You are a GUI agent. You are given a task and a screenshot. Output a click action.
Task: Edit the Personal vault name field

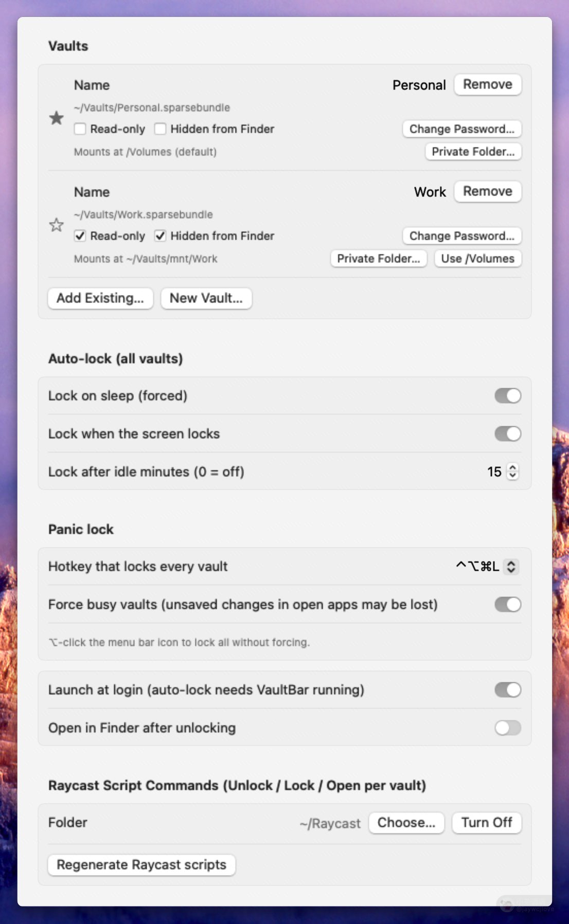point(419,85)
